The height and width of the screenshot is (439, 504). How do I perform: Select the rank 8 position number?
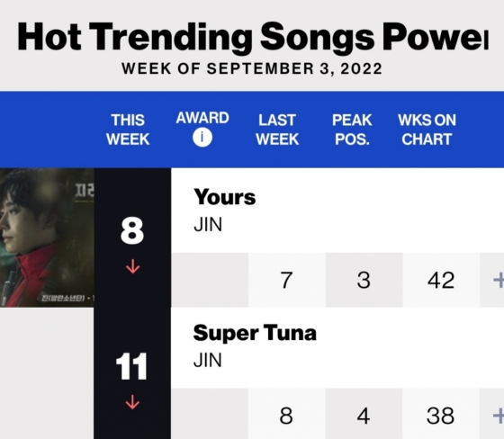point(132,230)
